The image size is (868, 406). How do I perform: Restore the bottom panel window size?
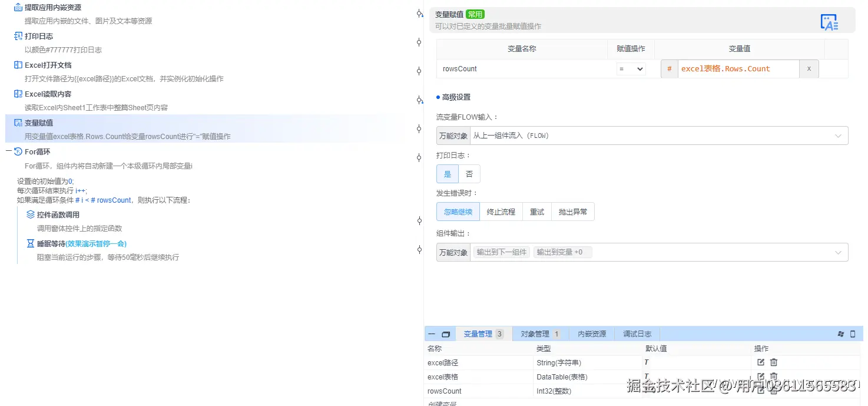(446, 334)
